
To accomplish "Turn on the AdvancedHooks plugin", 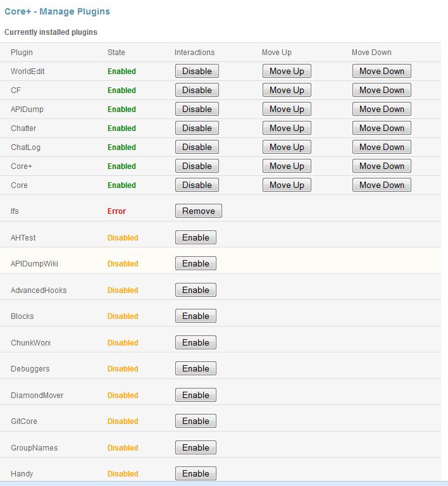I will coord(196,290).
